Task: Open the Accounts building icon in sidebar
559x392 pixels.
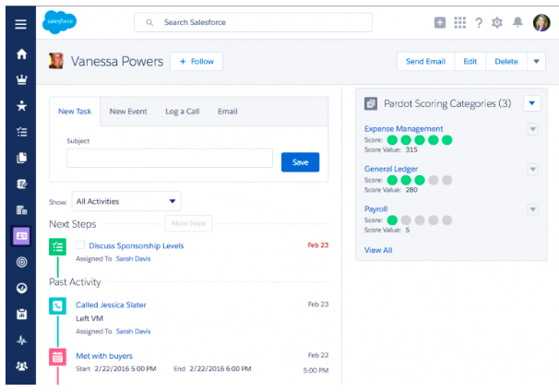Action: (21, 210)
